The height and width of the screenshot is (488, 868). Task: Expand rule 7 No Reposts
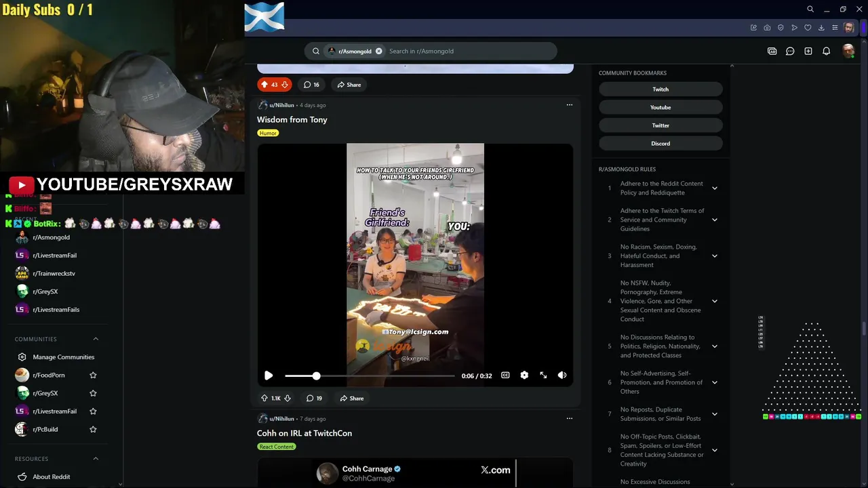point(714,414)
